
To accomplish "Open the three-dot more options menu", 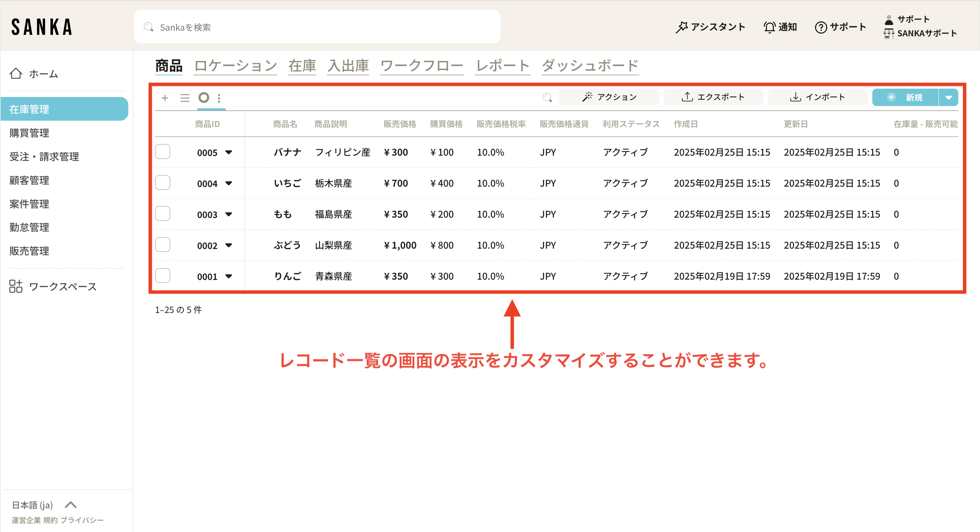I will point(219,98).
